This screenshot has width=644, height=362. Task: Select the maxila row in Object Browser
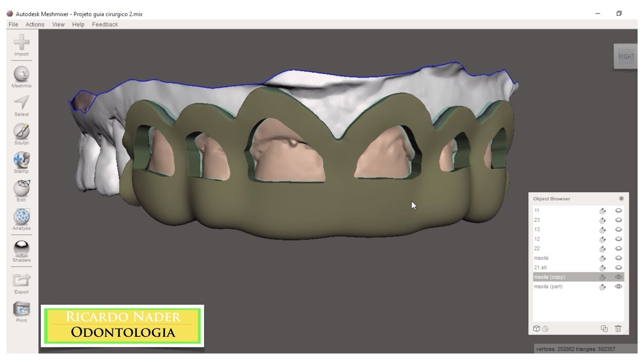[x=578, y=258]
